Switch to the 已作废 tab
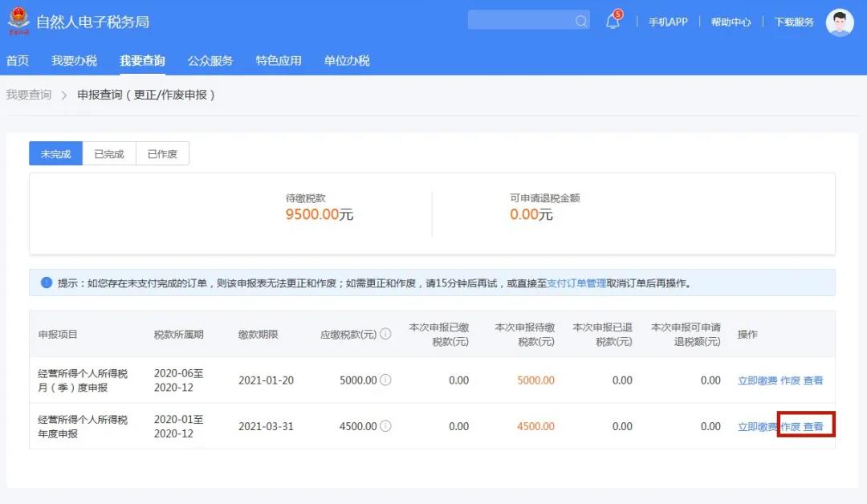 coord(163,153)
